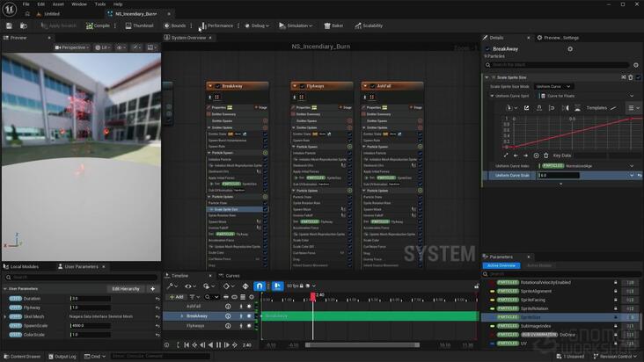644x362 pixels.
Task: Click the shuffle icon beside Scale Sprite Size
Action: coord(624,77)
